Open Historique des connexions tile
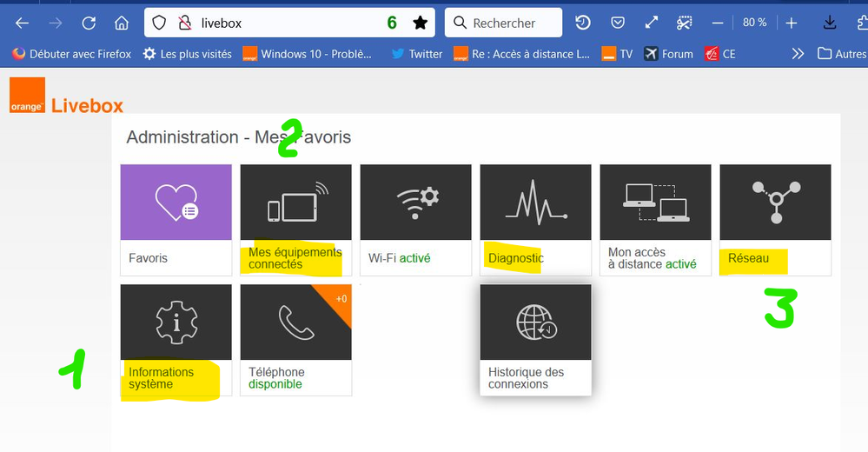 (x=535, y=339)
